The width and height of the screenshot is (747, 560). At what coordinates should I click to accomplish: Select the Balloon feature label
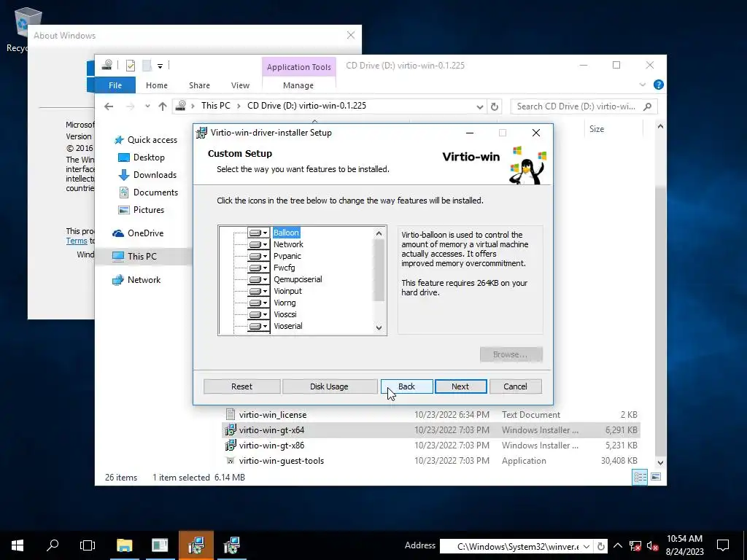(286, 233)
